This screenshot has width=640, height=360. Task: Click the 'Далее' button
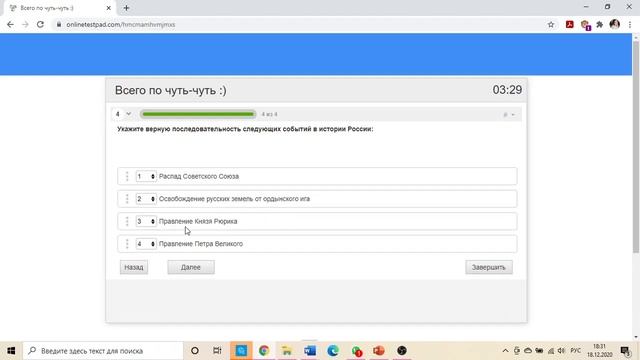coord(191,267)
